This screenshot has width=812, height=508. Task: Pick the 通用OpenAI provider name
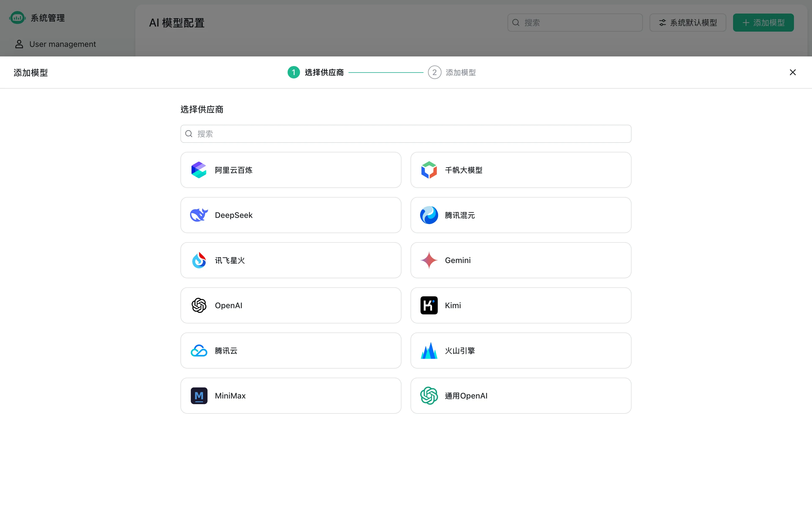click(x=466, y=396)
